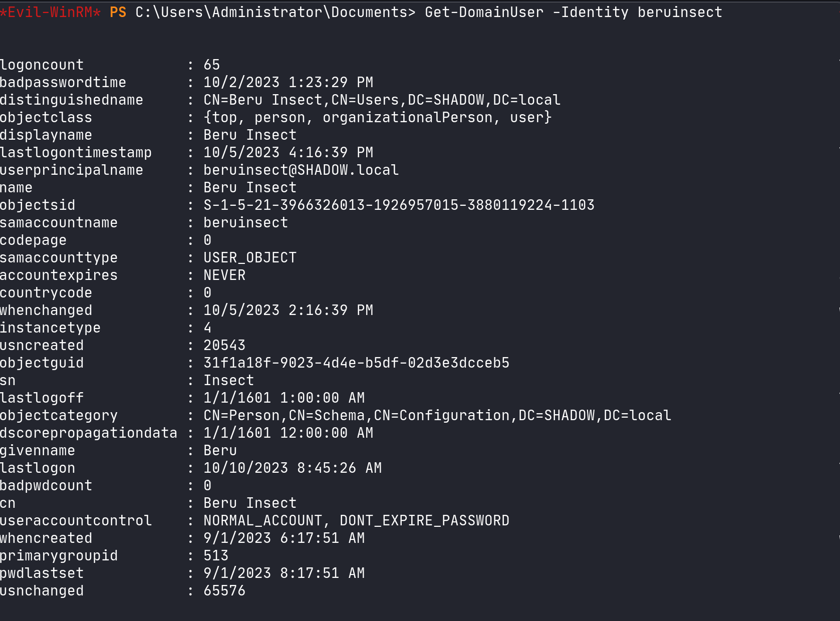Click the samaccountname value beruinsect
This screenshot has height=621, width=840.
coord(245,222)
